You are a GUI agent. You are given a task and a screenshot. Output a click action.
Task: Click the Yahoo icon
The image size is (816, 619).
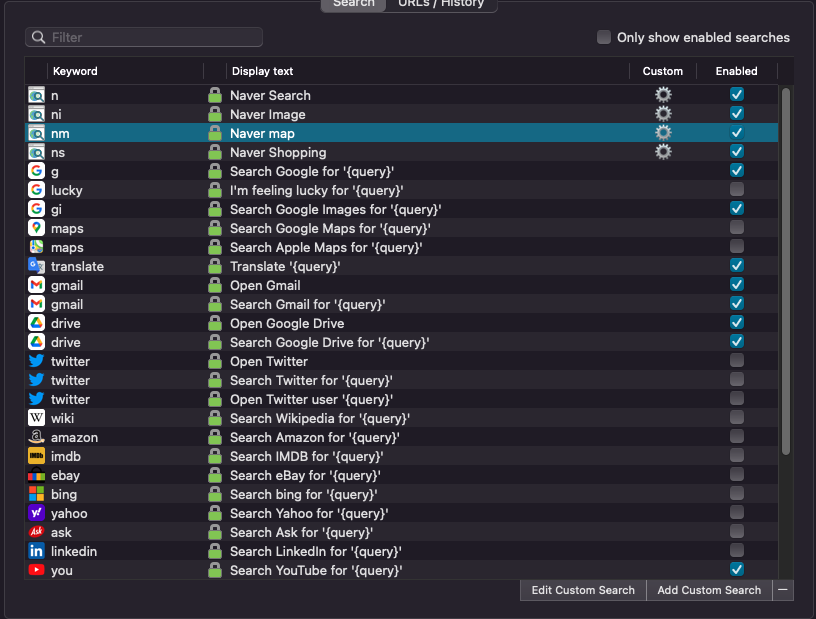[36, 513]
